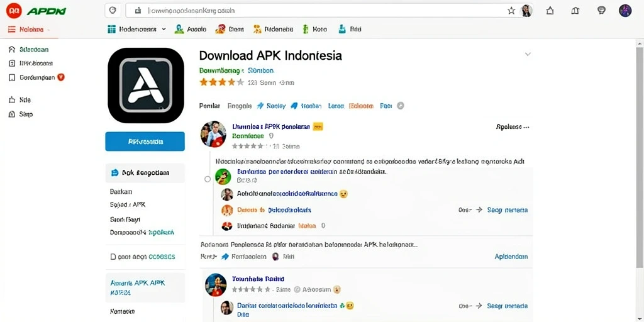644x322 pixels.
Task: Open the three-dot menu on the first review
Action: pos(527,127)
